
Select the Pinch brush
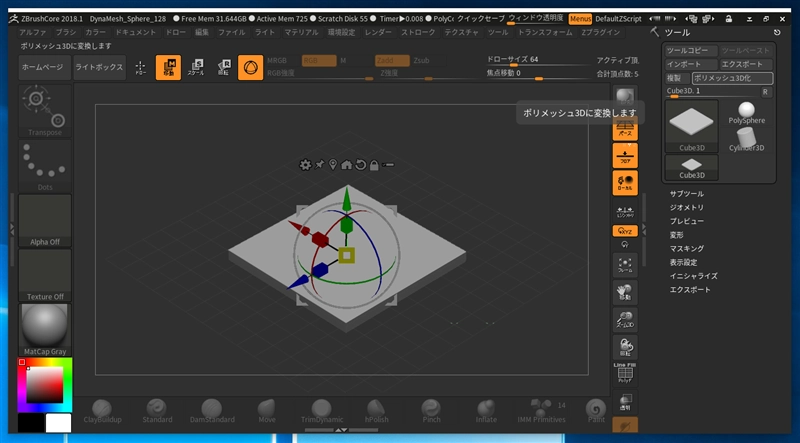pos(431,411)
